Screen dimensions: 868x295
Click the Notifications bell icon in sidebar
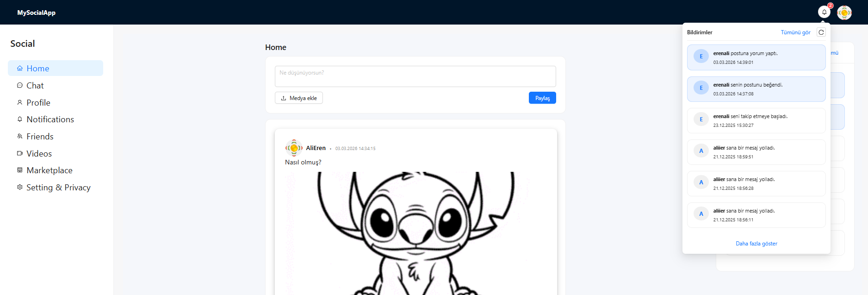pyautogui.click(x=20, y=119)
